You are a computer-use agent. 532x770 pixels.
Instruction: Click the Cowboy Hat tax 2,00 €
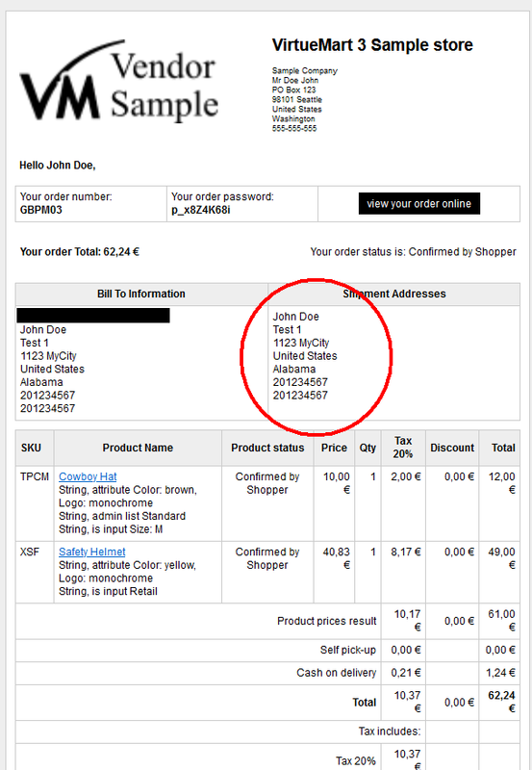[406, 476]
